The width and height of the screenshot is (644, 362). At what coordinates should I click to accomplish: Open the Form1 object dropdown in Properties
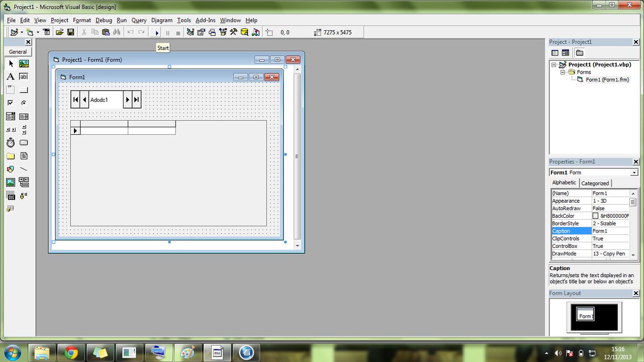pos(634,172)
